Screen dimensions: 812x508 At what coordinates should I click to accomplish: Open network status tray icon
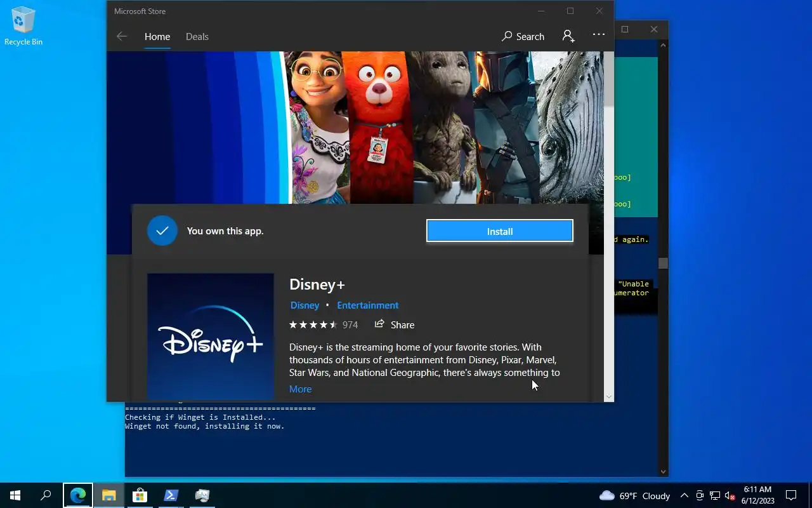[715, 495]
